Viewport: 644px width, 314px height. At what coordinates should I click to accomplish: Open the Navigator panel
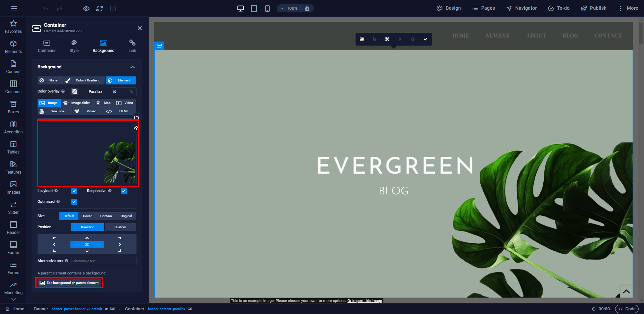tap(521, 8)
